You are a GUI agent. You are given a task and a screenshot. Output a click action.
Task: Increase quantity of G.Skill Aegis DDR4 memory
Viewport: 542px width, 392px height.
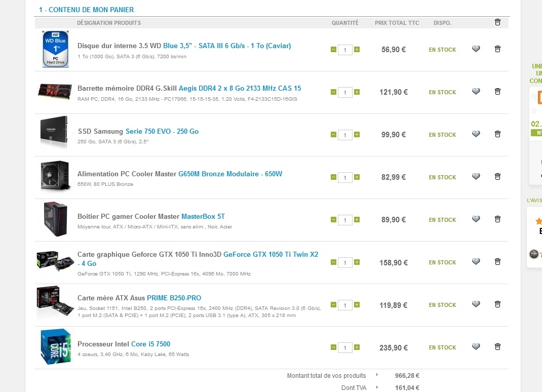tap(357, 92)
